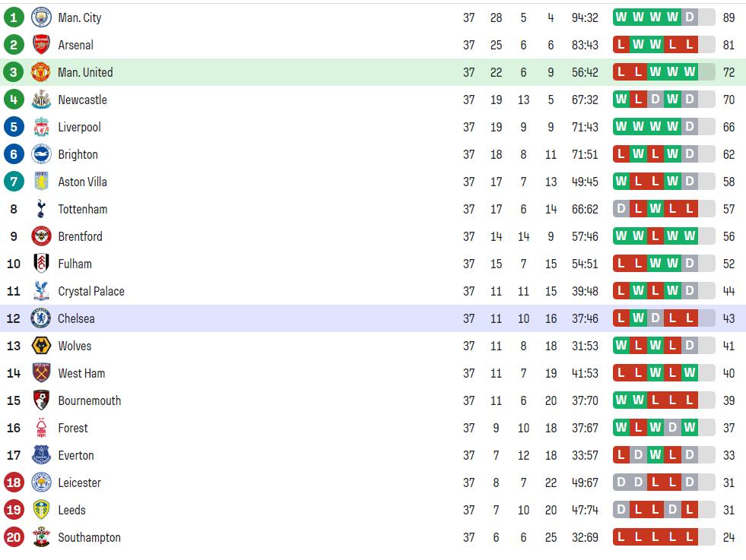Click the Southampton club crest
Viewport: 746px width, 560px height.
(41, 537)
